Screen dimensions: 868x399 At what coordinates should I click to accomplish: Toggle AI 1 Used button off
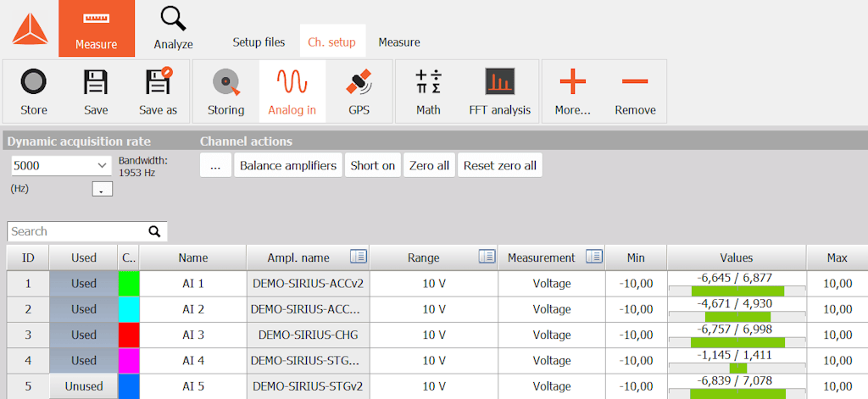pos(84,283)
